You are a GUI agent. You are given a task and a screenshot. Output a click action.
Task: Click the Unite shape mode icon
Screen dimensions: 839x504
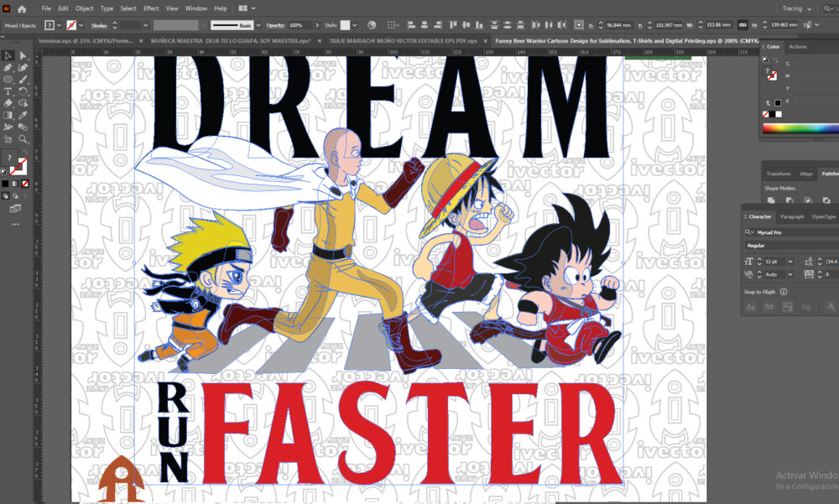pyautogui.click(x=771, y=200)
